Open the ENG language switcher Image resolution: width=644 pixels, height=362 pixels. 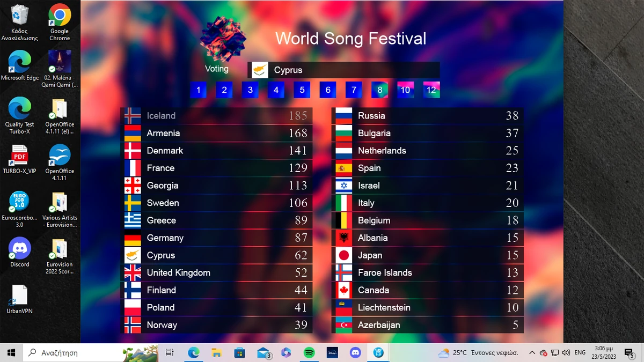(x=580, y=353)
